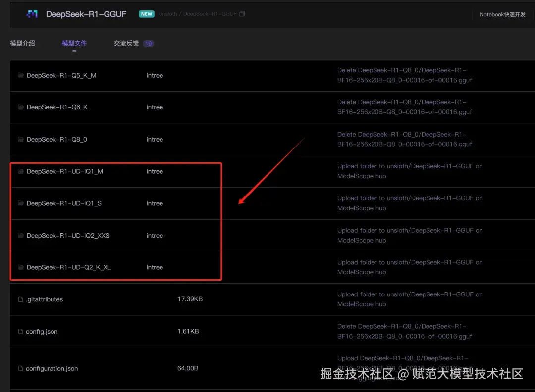Click the 1.61KB size value
This screenshot has width=535, height=392.
[188, 331]
